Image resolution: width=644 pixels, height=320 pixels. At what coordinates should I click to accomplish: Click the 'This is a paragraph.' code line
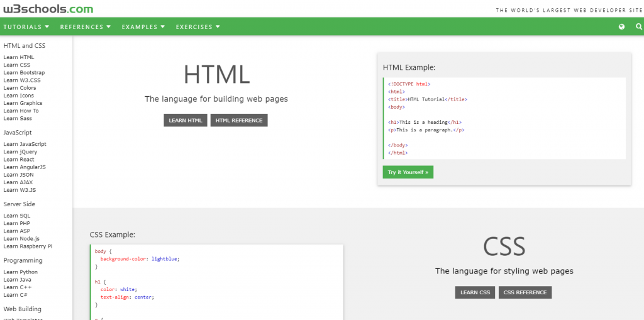point(426,130)
